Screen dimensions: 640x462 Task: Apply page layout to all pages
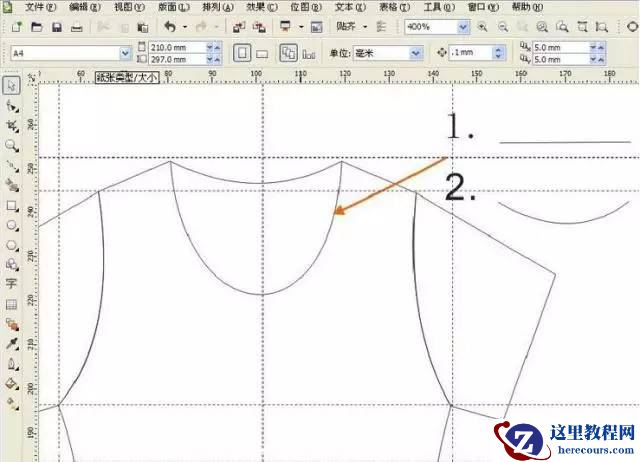(289, 53)
